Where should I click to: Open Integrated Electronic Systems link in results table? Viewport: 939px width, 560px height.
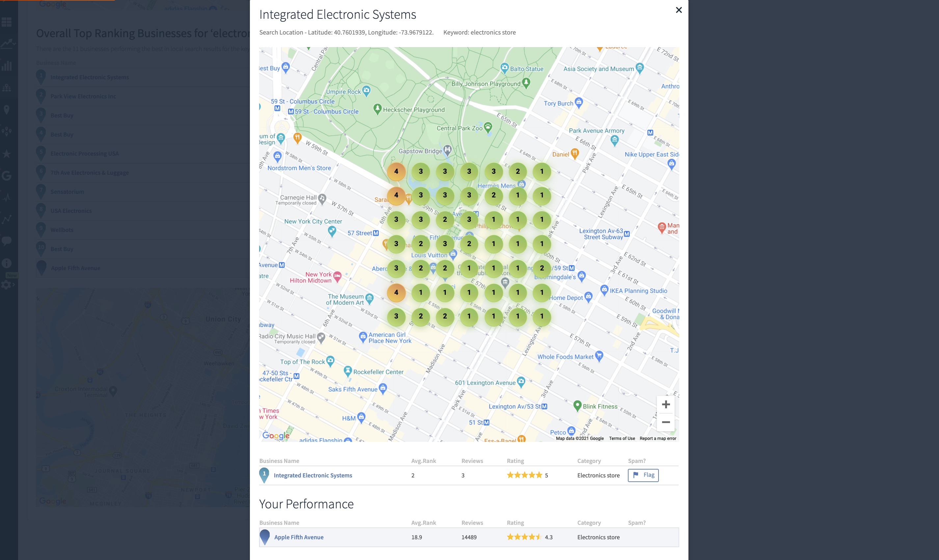click(x=313, y=475)
